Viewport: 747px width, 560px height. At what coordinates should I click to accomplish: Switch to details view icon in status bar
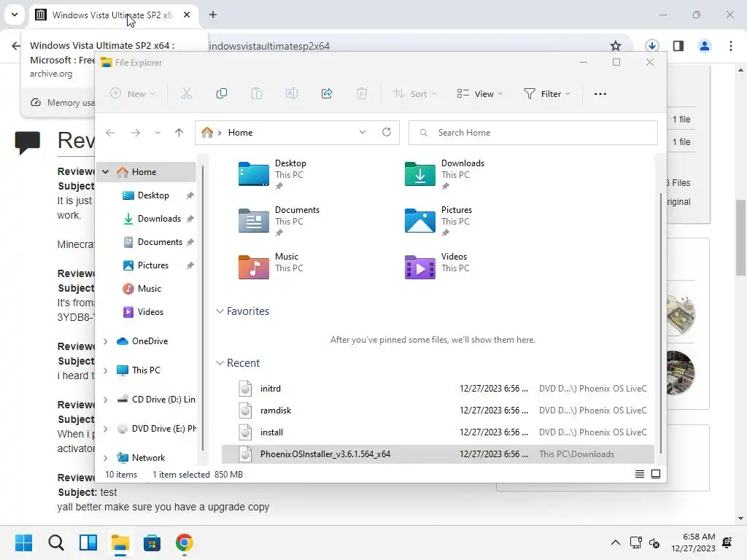(640, 474)
